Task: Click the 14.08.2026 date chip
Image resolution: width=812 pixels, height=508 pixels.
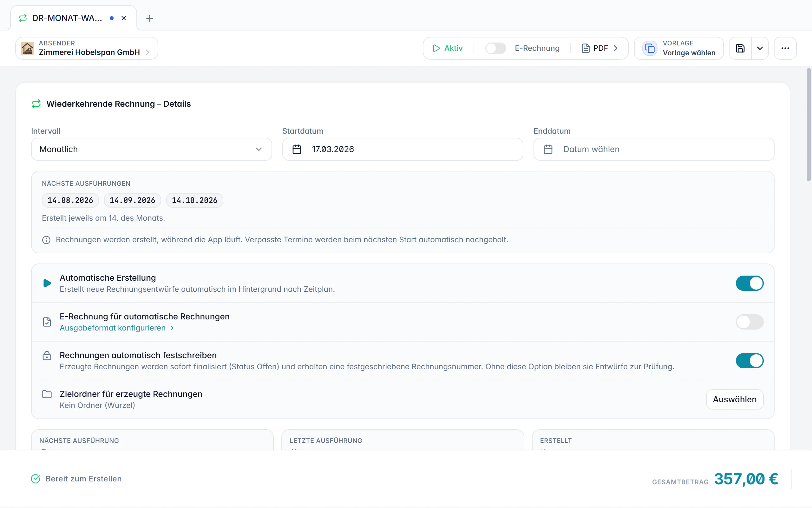Action: pos(70,200)
